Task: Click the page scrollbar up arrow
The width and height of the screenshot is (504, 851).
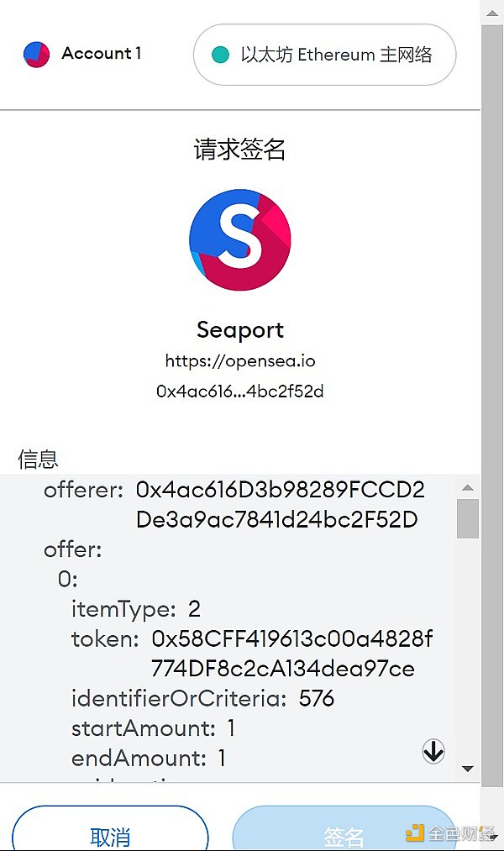Action: (x=492, y=13)
